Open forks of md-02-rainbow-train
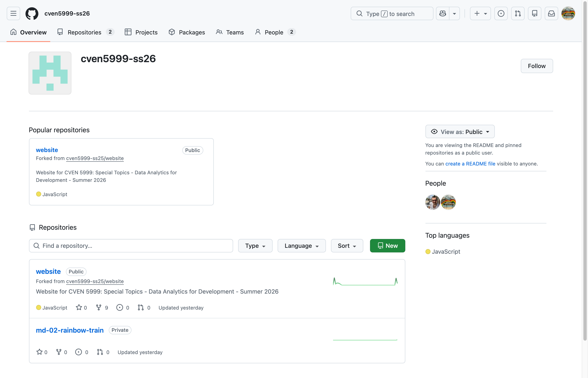The image size is (588, 378). (62, 352)
